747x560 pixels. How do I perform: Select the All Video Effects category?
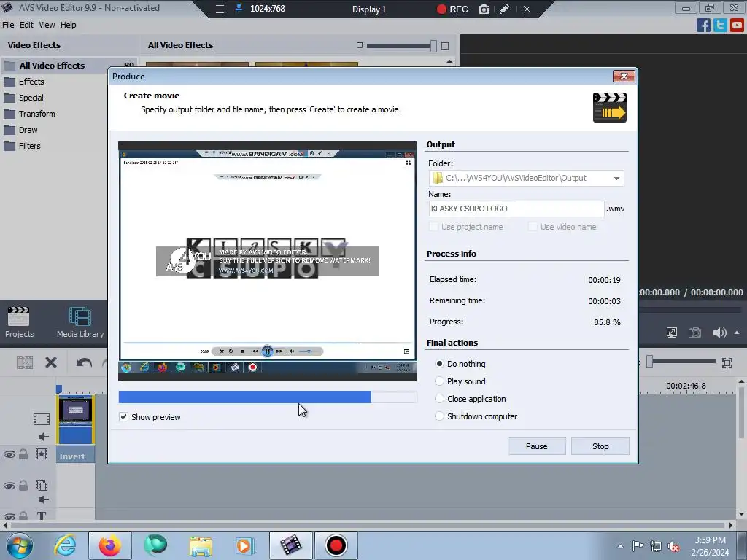pyautogui.click(x=69, y=65)
